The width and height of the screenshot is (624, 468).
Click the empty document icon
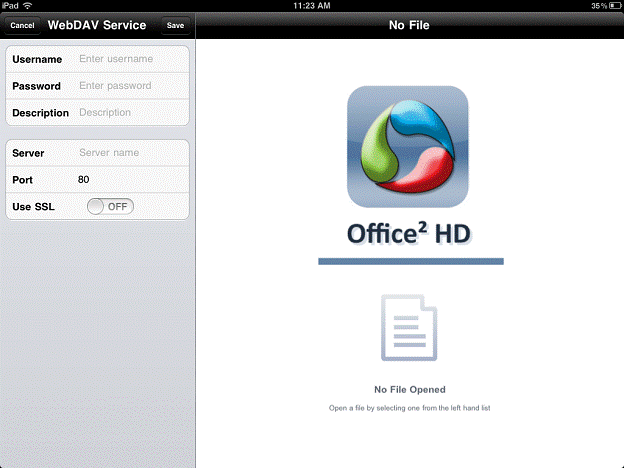pos(409,328)
